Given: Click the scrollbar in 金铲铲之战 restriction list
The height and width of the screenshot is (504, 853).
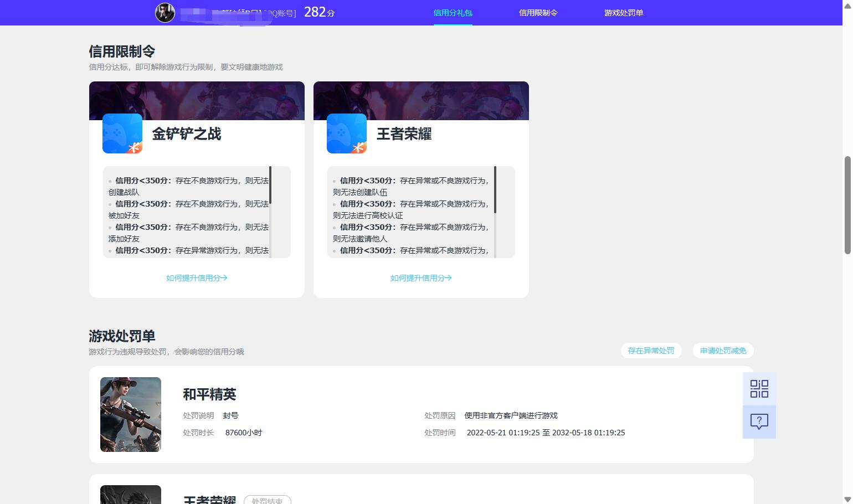Looking at the screenshot, I should click(x=270, y=185).
